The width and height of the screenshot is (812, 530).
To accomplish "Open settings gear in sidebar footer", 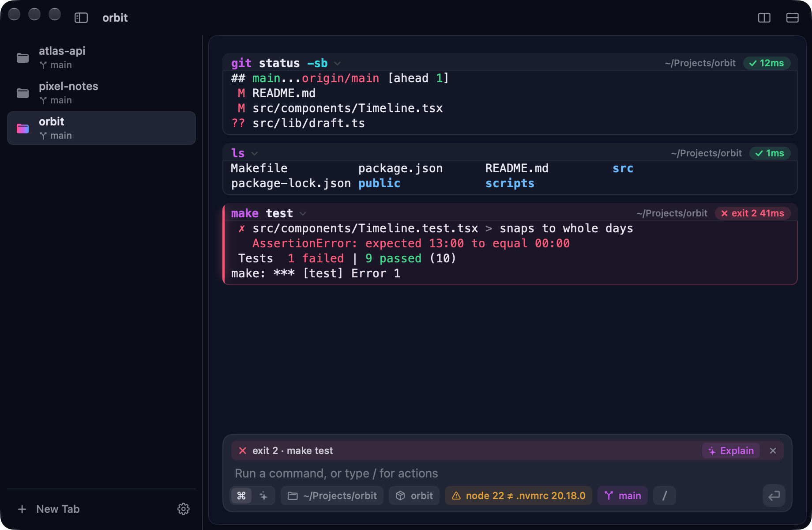I will pos(184,509).
